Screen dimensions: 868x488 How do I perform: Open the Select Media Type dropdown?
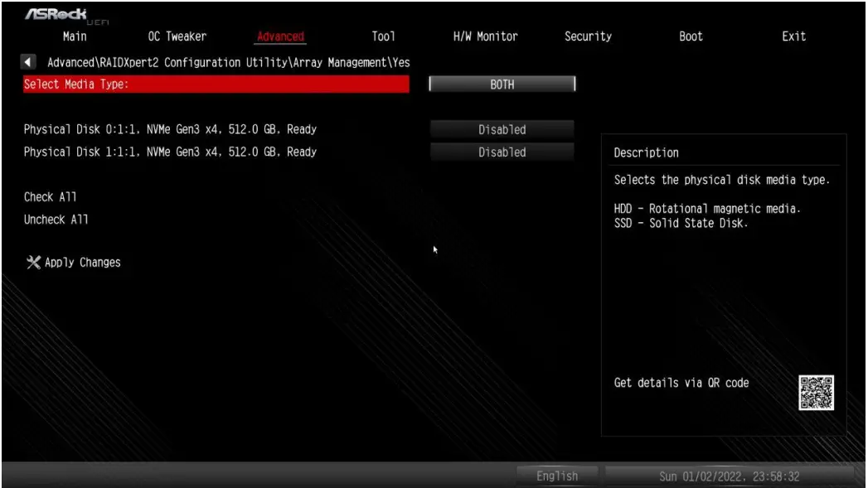click(x=502, y=84)
